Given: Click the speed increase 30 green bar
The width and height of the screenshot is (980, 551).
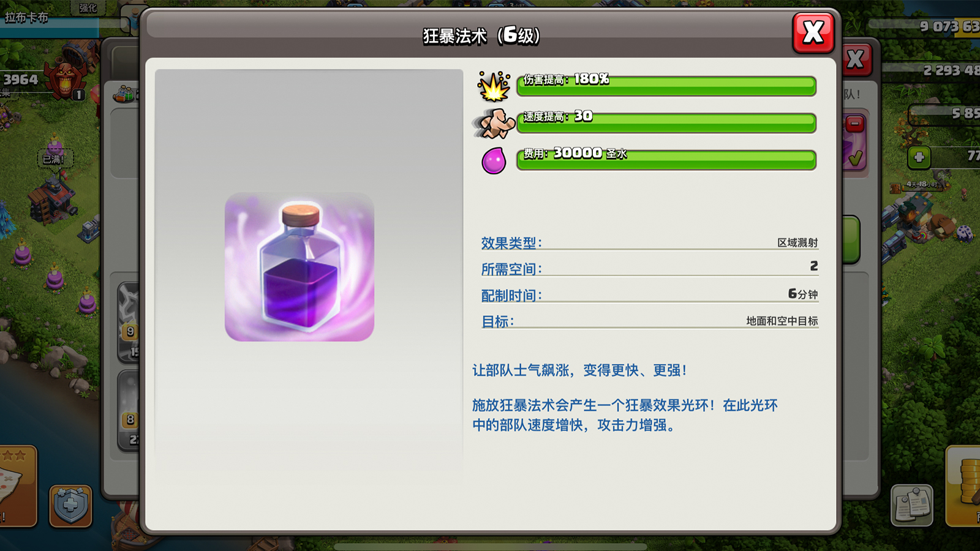Looking at the screenshot, I should 666,122.
